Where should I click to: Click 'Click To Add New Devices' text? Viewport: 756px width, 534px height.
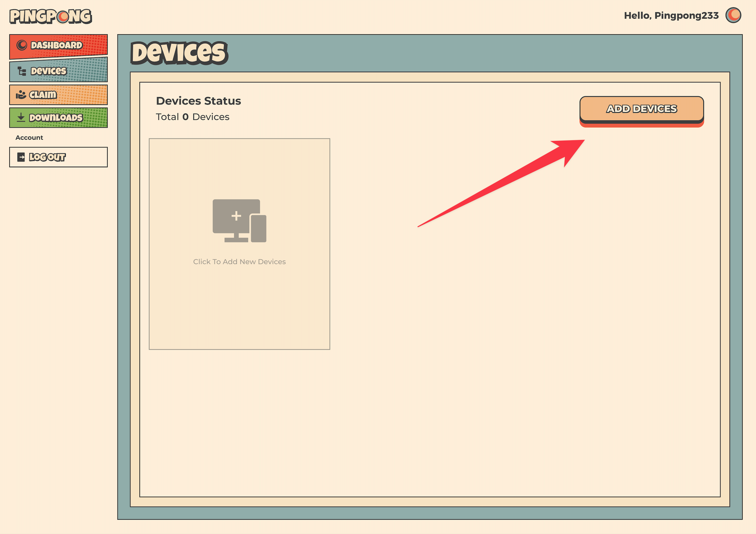coord(240,262)
